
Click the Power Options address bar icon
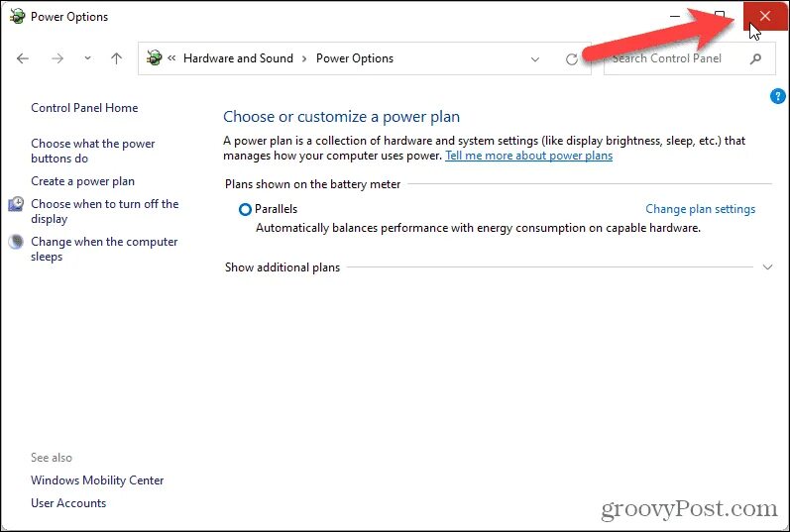[x=155, y=57]
